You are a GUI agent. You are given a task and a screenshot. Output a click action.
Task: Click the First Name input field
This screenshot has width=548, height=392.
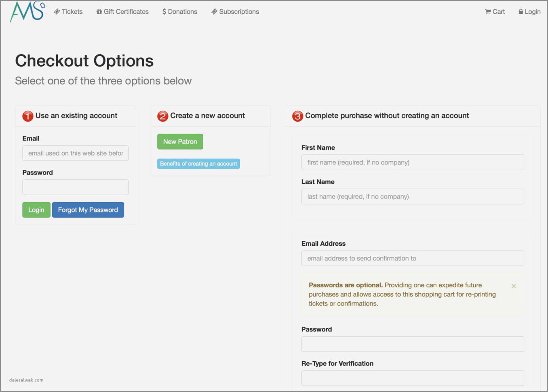[x=413, y=162]
